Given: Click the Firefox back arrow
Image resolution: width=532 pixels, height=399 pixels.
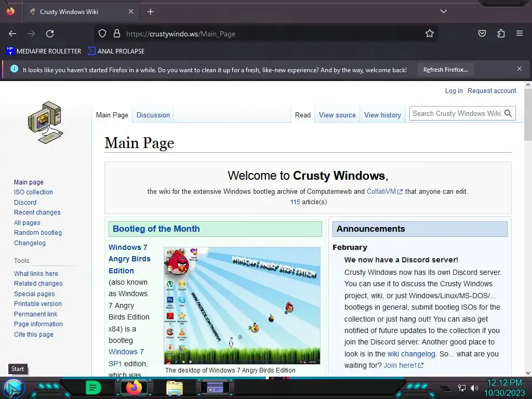Looking at the screenshot, I should click(12, 34).
